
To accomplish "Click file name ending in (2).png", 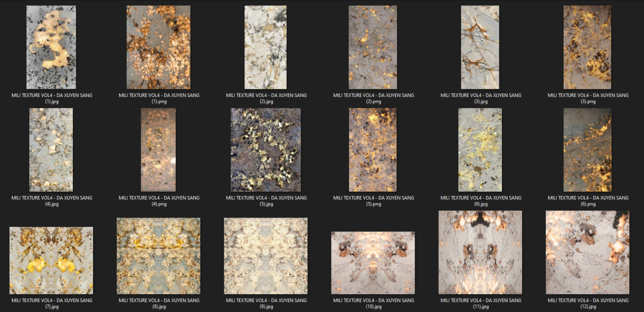I will [x=374, y=98].
